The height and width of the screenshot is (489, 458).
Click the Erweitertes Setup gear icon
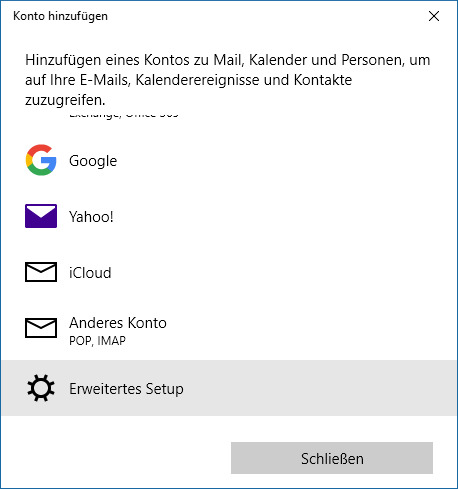(x=41, y=388)
